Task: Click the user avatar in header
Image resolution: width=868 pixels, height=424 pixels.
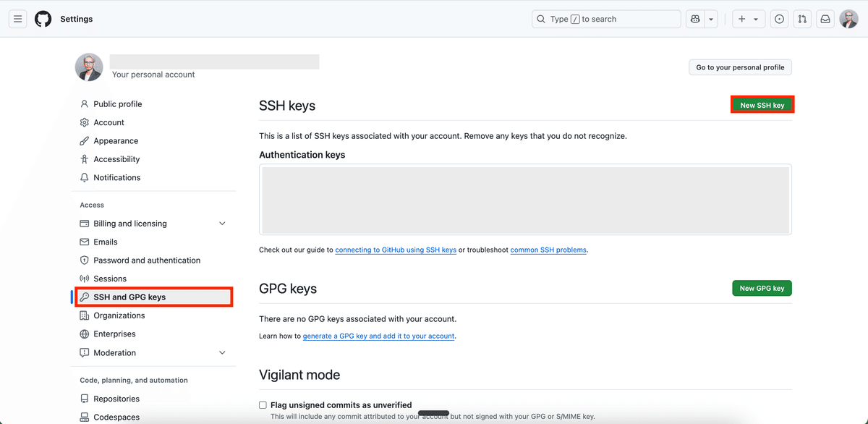Action: (848, 19)
